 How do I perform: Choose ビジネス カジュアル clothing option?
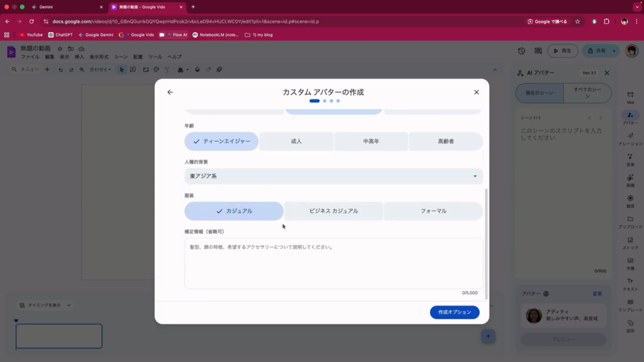click(x=333, y=211)
